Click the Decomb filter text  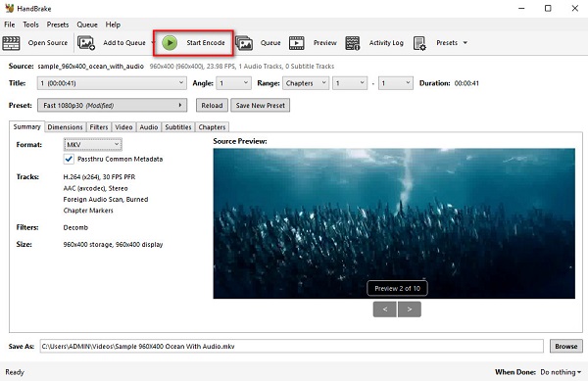click(x=75, y=227)
